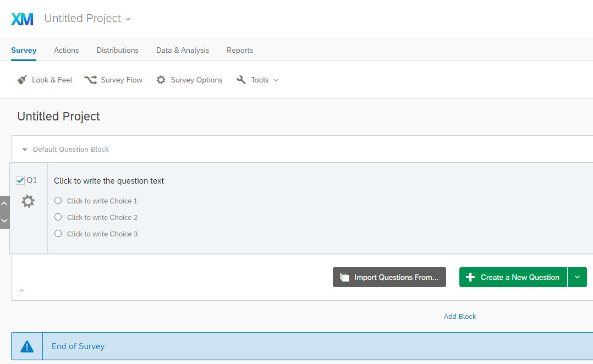This screenshot has height=364, width=593.
Task: Open the Create a New Question dropdown arrow
Action: 577,277
